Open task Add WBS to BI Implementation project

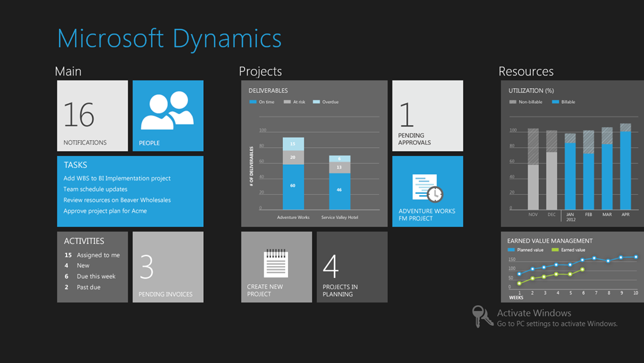(117, 178)
